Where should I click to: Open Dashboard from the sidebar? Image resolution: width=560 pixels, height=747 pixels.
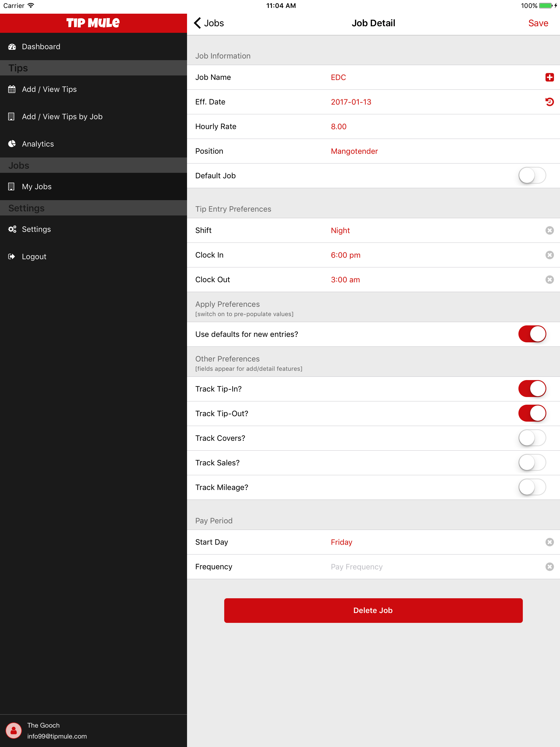[x=94, y=46]
